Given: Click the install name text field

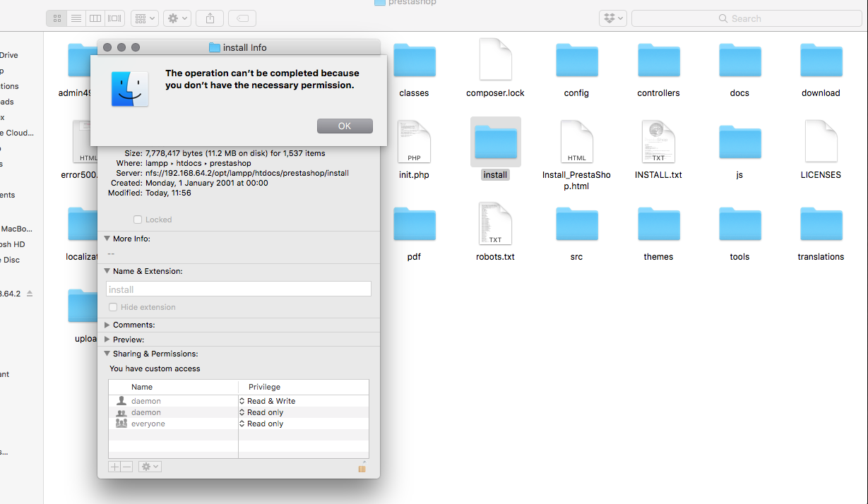Looking at the screenshot, I should coord(239,289).
